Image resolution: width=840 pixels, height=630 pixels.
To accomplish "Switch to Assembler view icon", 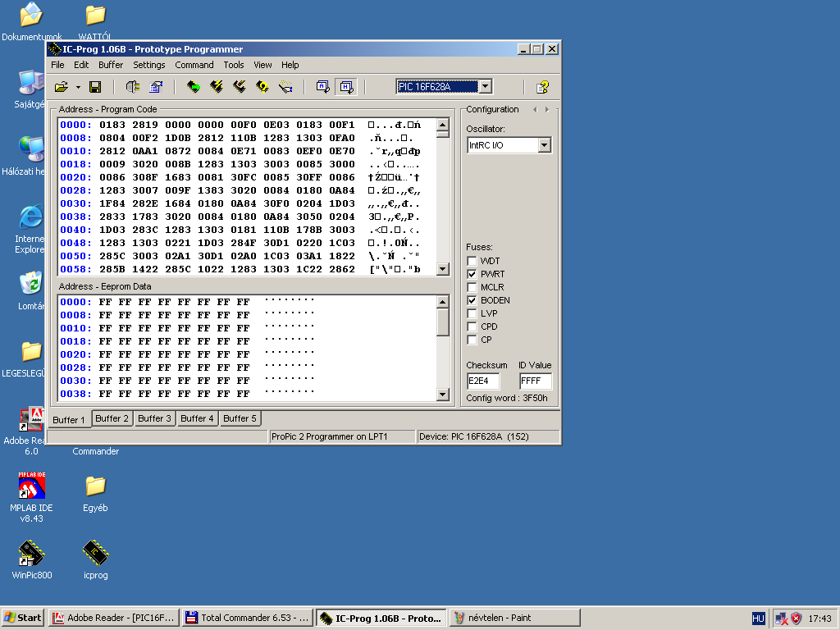I will pyautogui.click(x=323, y=87).
